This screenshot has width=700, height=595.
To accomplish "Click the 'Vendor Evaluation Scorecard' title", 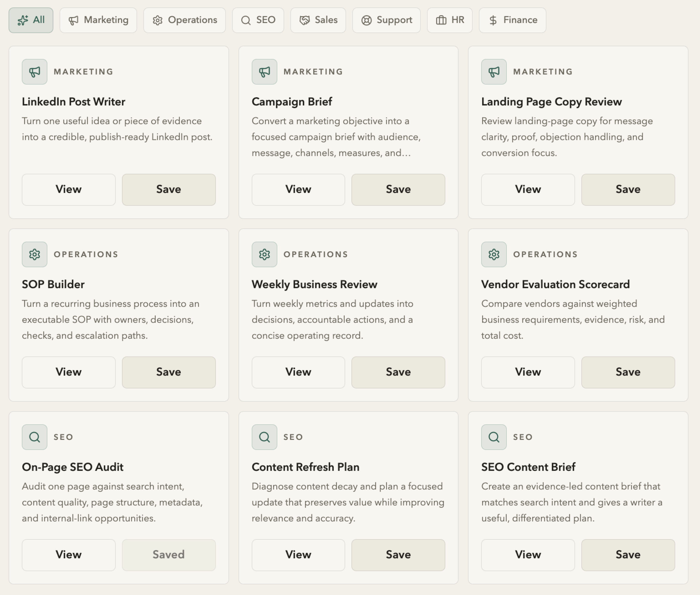I will pos(555,284).
